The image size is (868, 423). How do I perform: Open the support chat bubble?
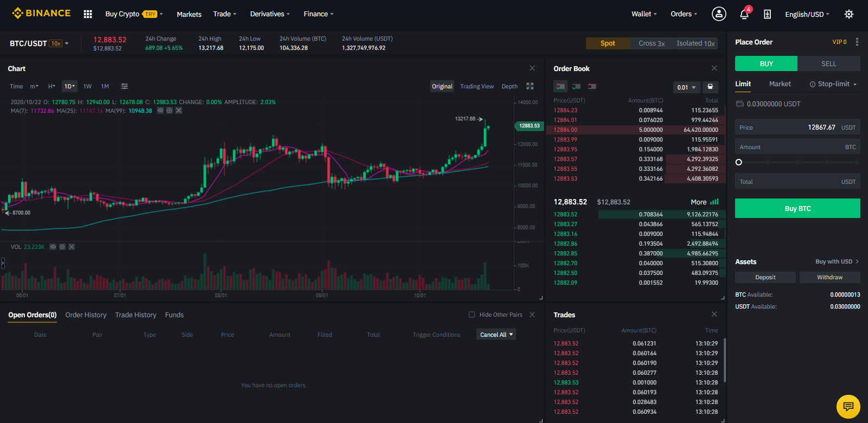[848, 407]
